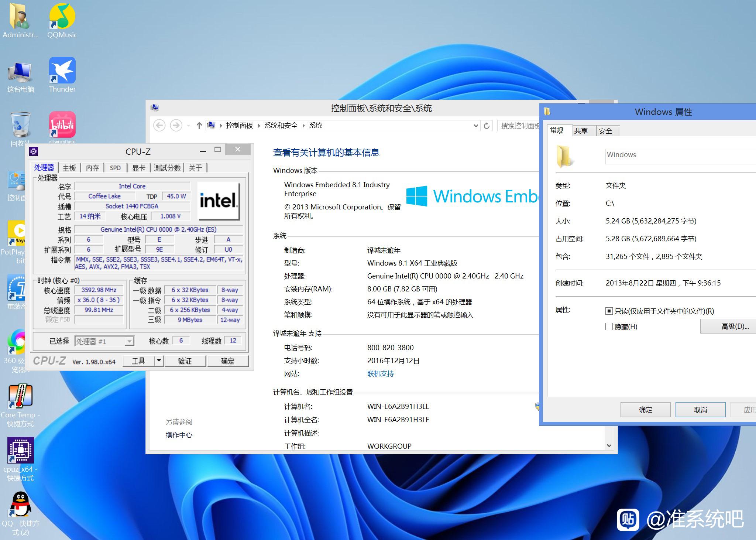Switch to the 内存 tab in CPU-Z
The width and height of the screenshot is (756, 540).
point(92,168)
